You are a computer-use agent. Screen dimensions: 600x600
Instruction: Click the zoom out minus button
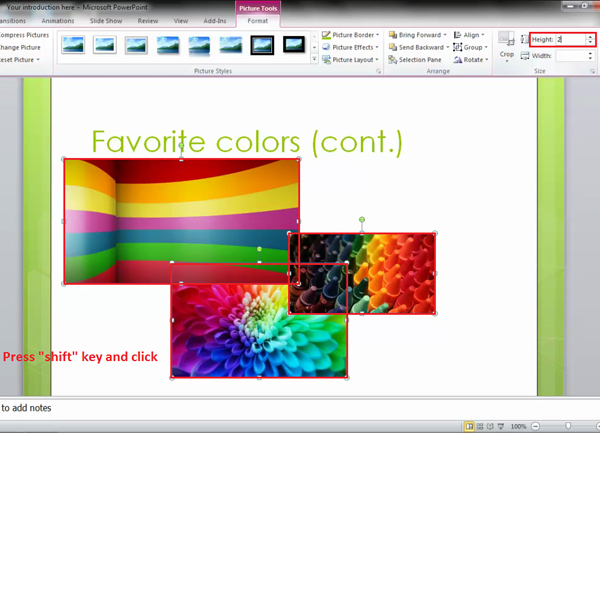coord(535,426)
